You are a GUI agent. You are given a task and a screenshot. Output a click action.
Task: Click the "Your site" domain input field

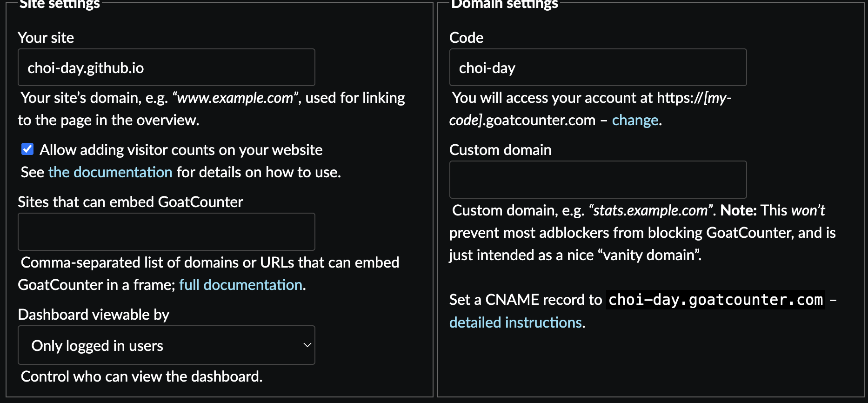(x=166, y=67)
